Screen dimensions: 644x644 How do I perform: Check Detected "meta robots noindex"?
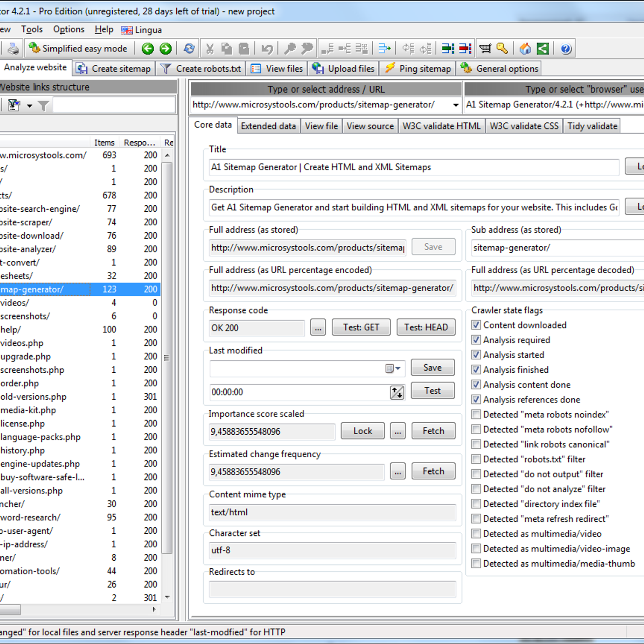[476, 414]
